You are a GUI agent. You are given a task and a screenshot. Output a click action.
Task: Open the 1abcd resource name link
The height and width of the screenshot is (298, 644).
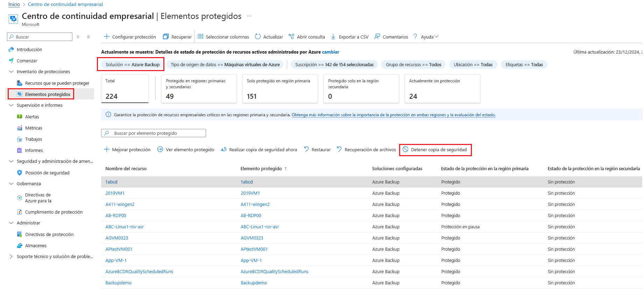[x=111, y=182]
